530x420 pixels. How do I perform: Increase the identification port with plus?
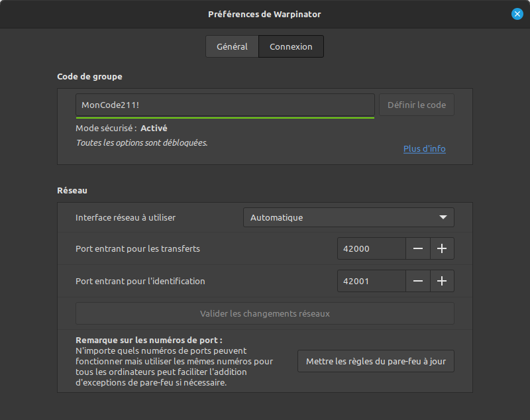click(x=442, y=281)
